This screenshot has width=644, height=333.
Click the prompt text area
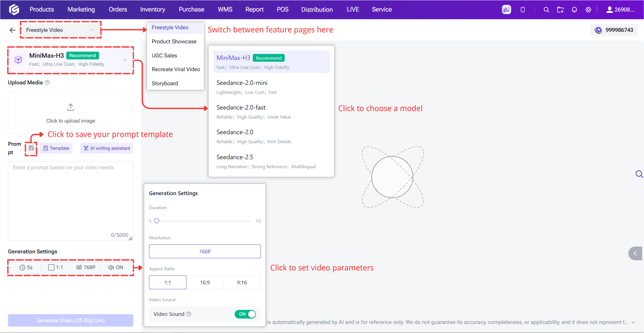70,201
